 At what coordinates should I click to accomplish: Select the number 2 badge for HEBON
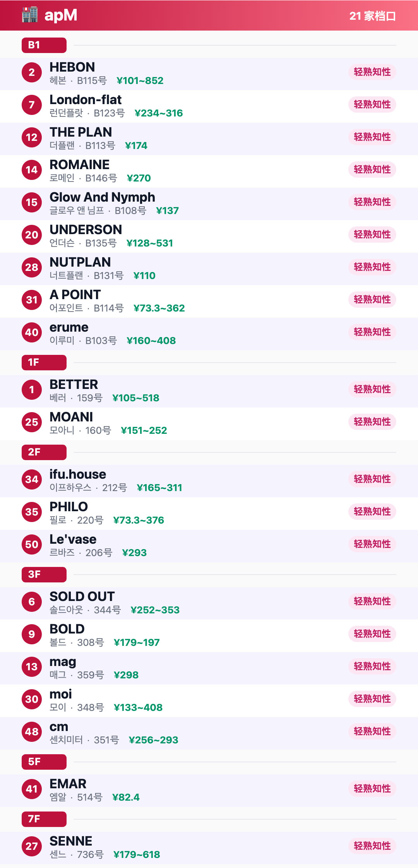pos(32,72)
